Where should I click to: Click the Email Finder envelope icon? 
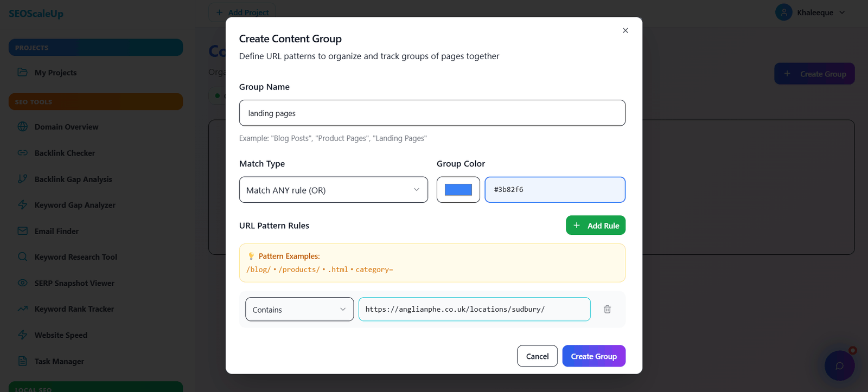(x=22, y=231)
